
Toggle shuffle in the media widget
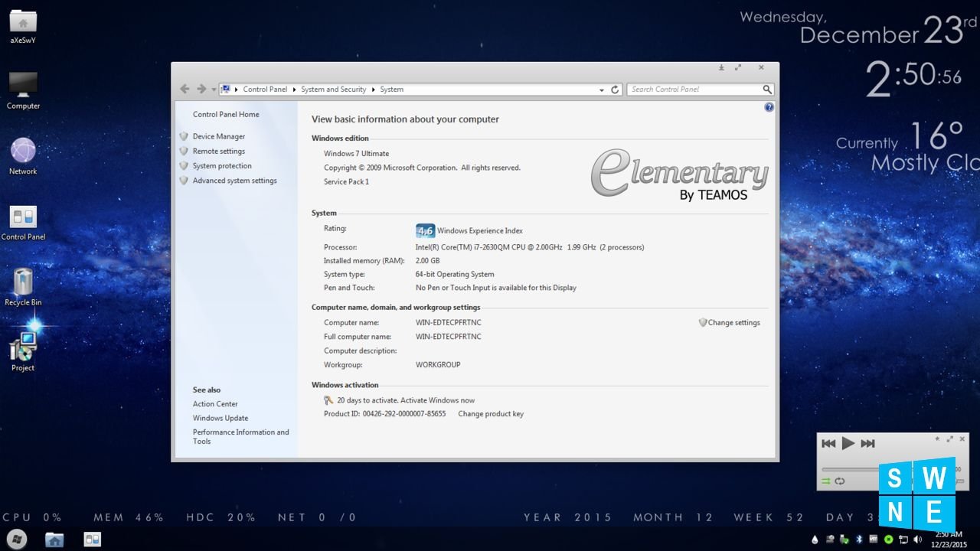coord(826,481)
